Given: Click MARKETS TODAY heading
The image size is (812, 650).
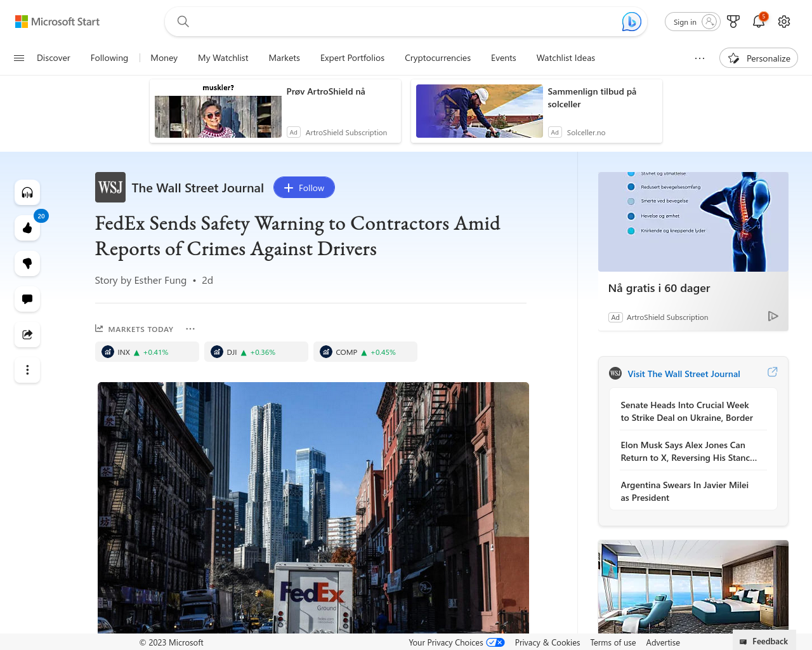Looking at the screenshot, I should click(141, 329).
